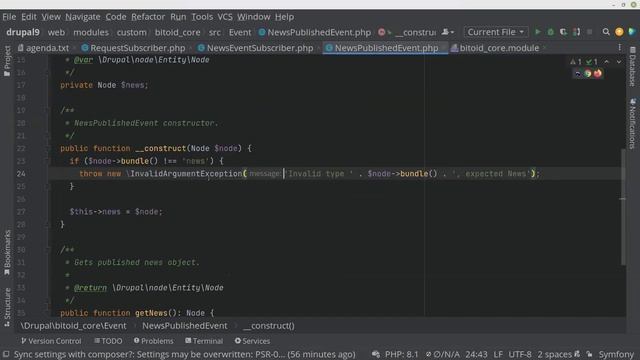Open the Structure tool window
This screenshot has width=640, height=360.
click(x=7, y=307)
